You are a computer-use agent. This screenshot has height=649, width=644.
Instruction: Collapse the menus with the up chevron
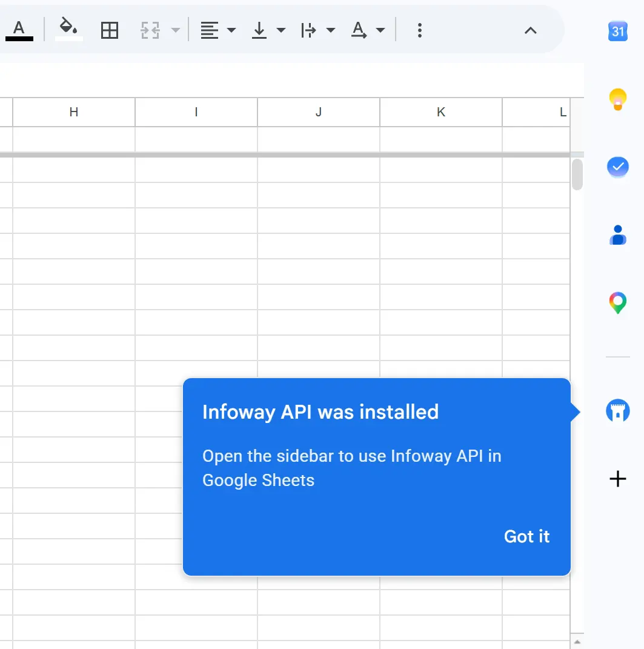point(531,30)
